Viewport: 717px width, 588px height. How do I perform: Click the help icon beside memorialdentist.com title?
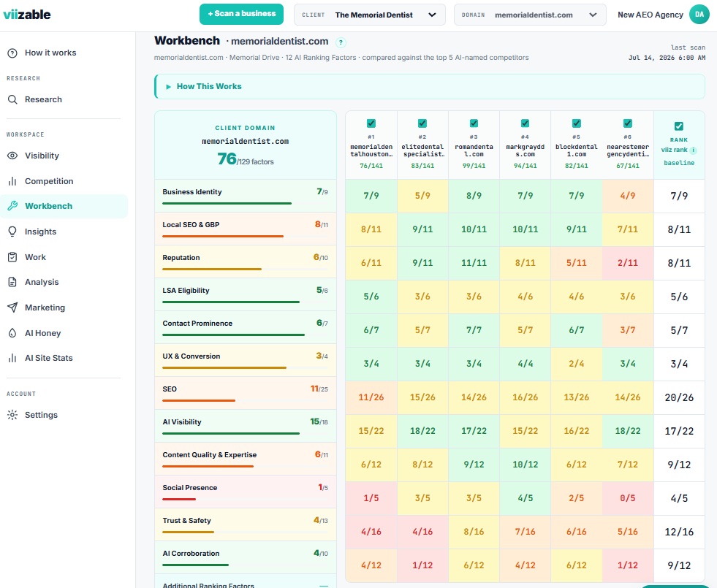[341, 42]
